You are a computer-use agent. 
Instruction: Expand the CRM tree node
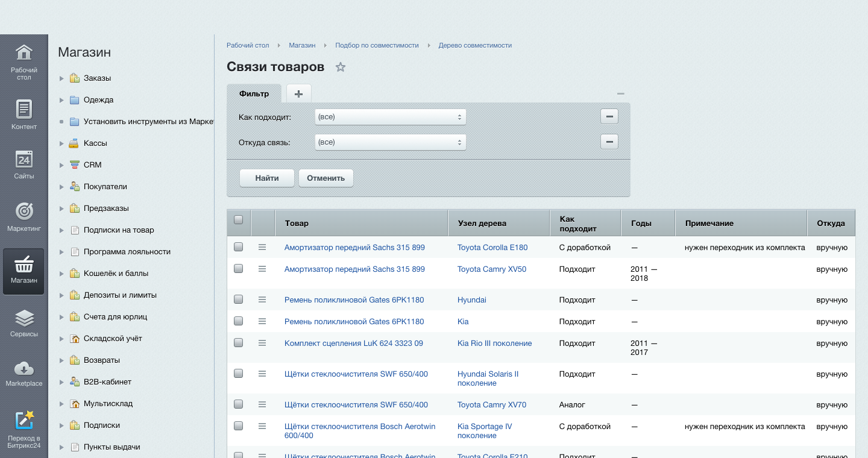coord(61,165)
